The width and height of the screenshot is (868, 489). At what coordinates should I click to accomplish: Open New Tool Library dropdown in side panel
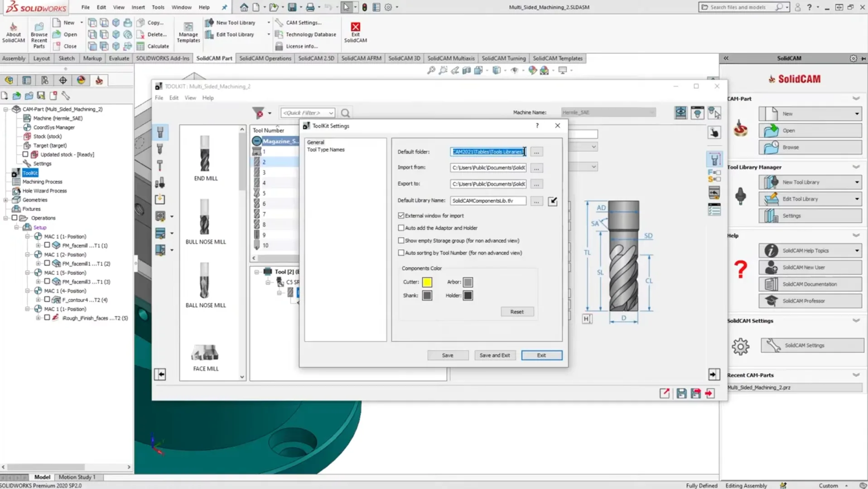[x=857, y=182]
